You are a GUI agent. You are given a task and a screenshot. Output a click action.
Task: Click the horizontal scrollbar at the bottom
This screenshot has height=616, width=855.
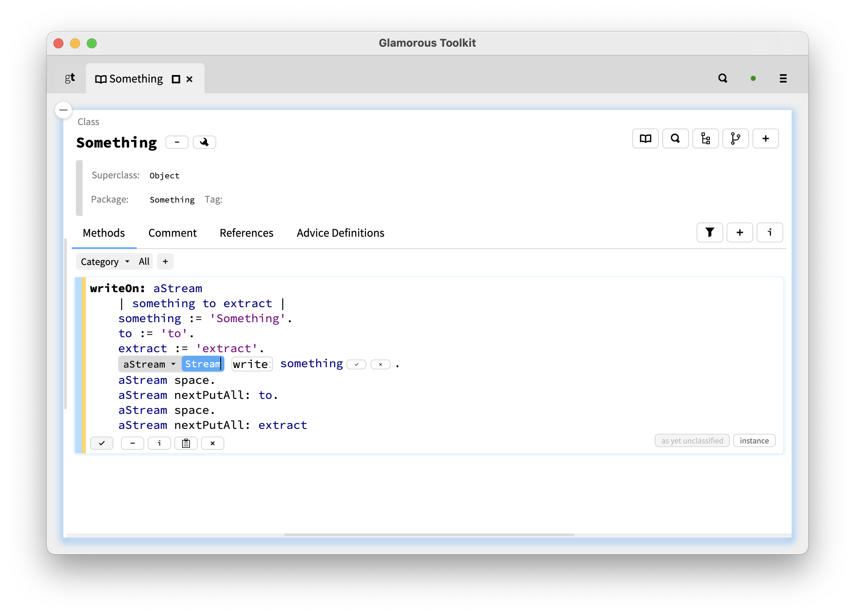pyautogui.click(x=429, y=535)
